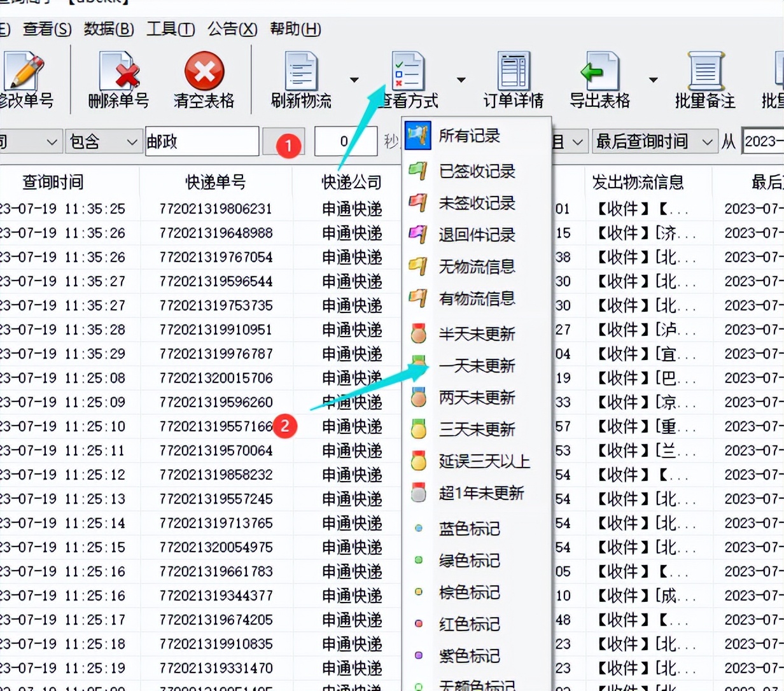Open the 包含 filter combo box
This screenshot has height=691, width=784.
[103, 141]
